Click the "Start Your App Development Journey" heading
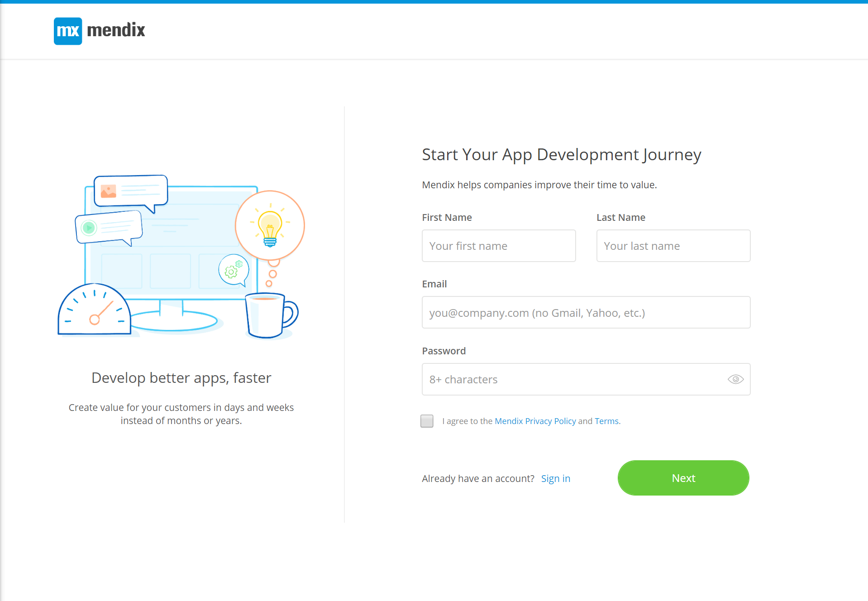The width and height of the screenshot is (868, 601). click(562, 155)
